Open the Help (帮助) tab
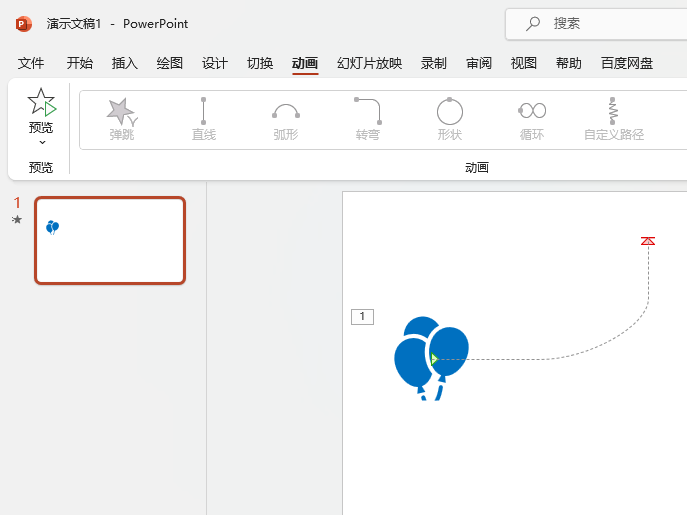Image resolution: width=687 pixels, height=515 pixels. click(x=569, y=63)
